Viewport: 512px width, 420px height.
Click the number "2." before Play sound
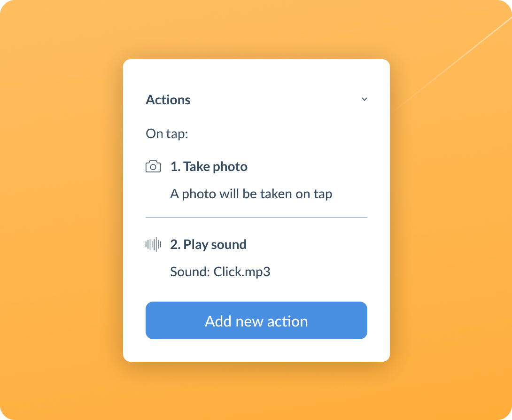click(175, 244)
